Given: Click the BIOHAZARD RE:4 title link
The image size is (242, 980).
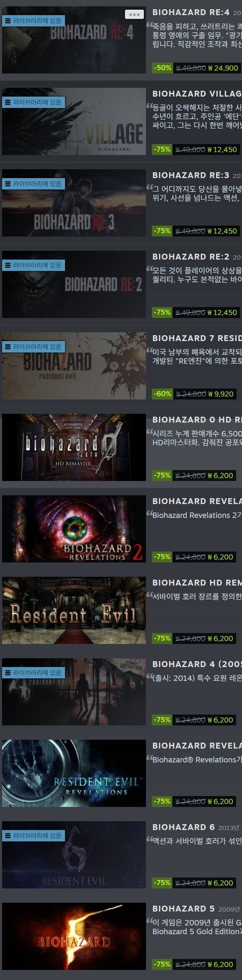Looking at the screenshot, I should [x=191, y=12].
